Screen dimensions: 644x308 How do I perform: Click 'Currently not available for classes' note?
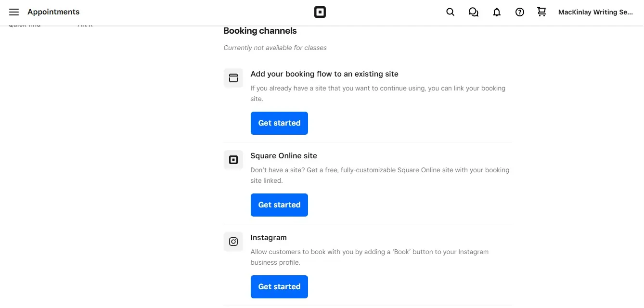[275, 48]
